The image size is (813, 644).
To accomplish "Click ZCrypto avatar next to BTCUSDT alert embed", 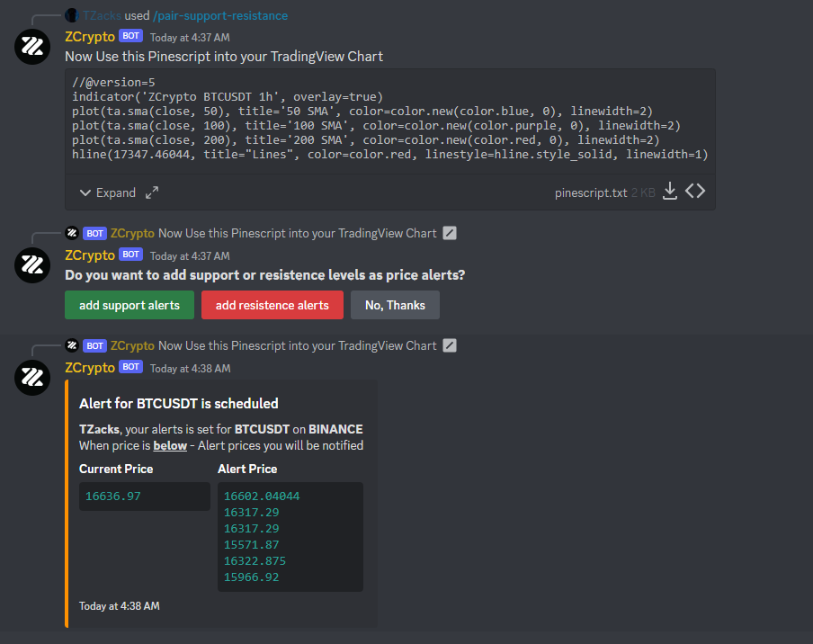I will click(x=32, y=377).
